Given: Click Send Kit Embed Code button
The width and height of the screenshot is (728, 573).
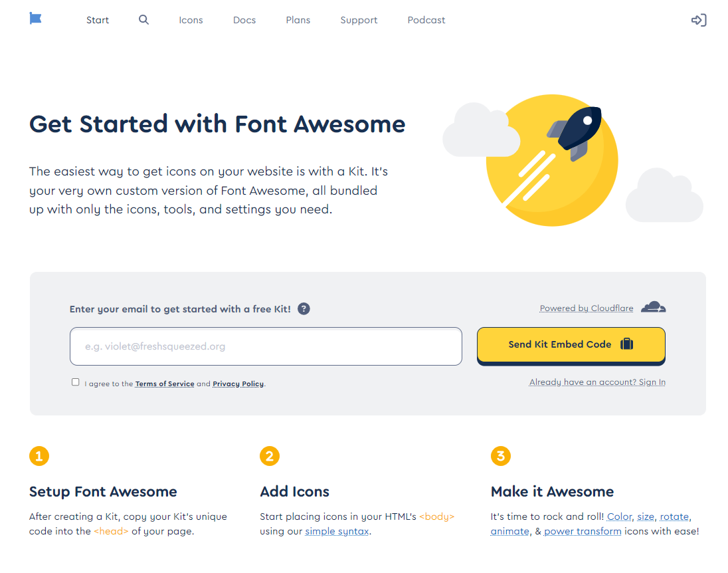Looking at the screenshot, I should pos(571,345).
